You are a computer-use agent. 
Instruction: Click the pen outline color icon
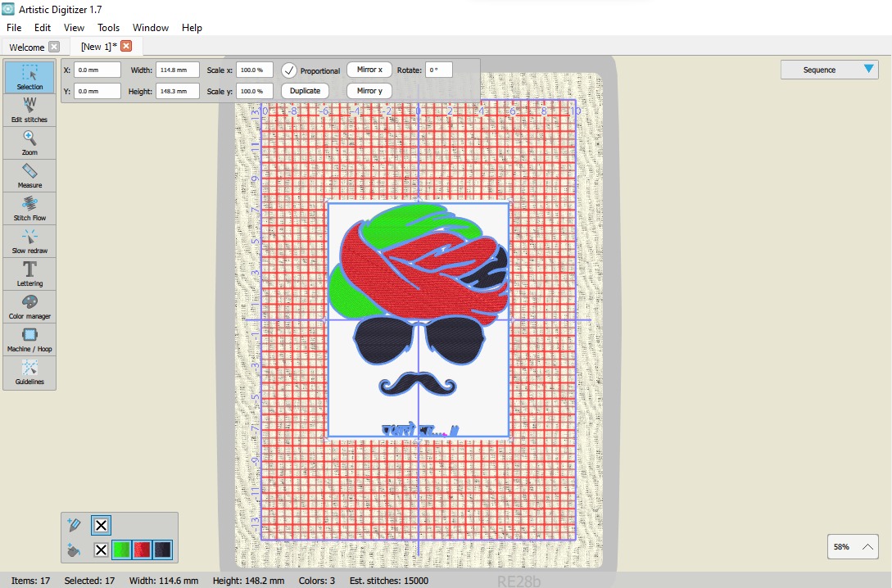point(74,524)
